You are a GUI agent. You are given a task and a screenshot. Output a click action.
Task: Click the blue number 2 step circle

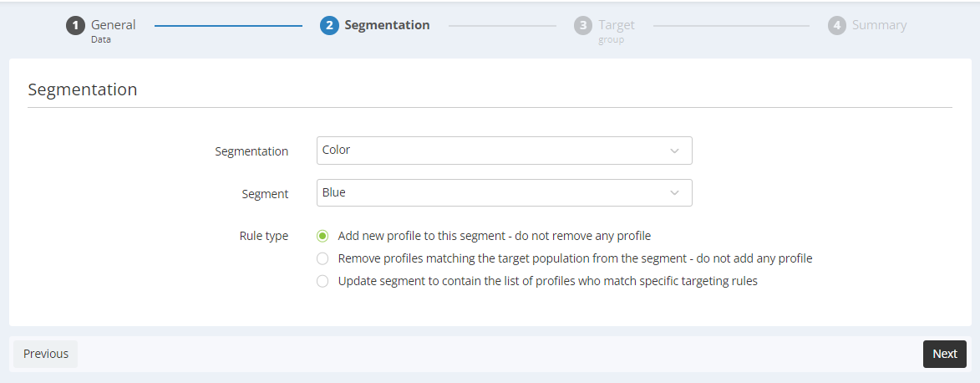(x=329, y=26)
